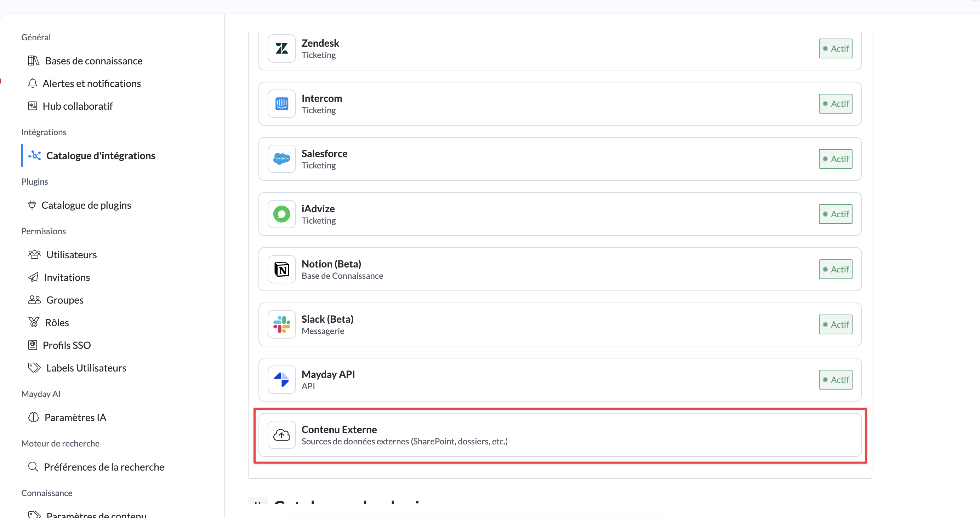The width and height of the screenshot is (980, 518).
Task: Click the Notion logo icon
Action: pyautogui.click(x=281, y=269)
